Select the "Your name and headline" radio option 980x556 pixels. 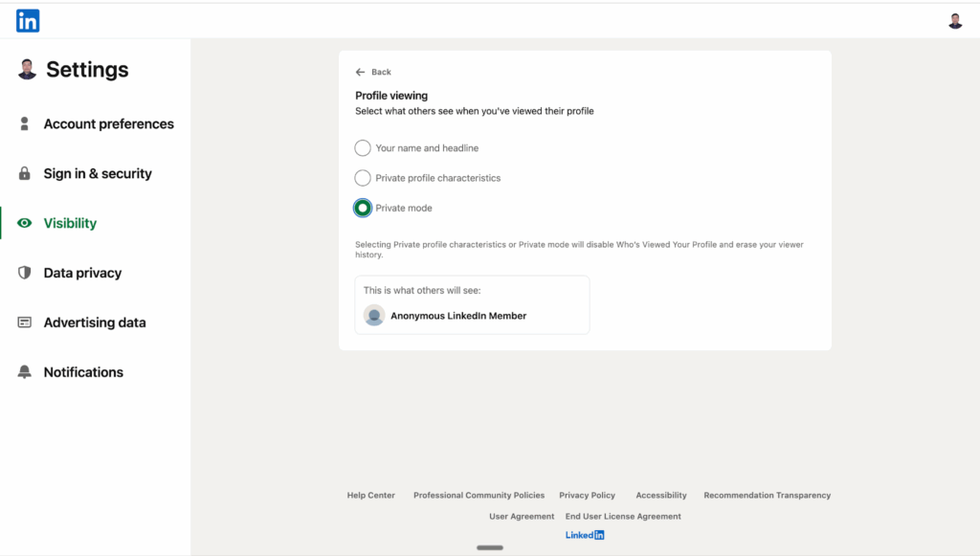[363, 148]
